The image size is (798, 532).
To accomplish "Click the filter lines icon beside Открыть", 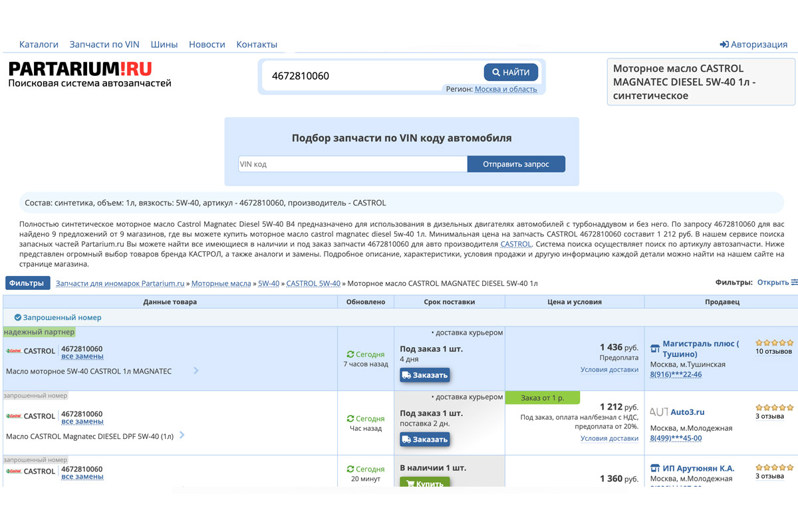I will point(794,283).
